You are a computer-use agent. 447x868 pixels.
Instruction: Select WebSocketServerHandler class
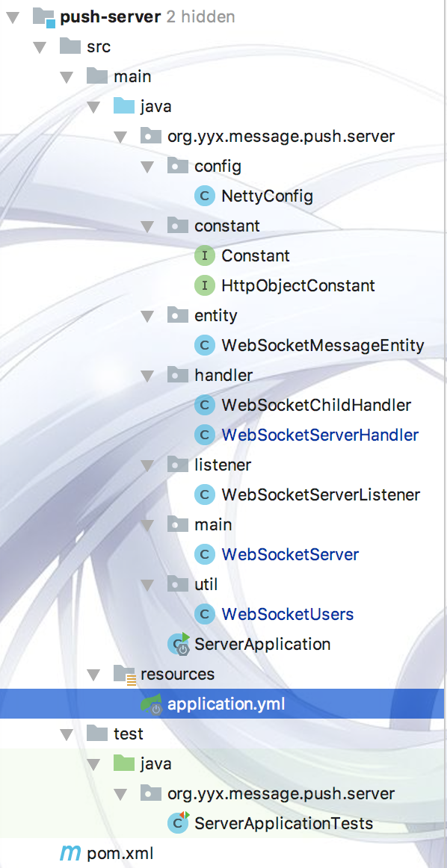(320, 435)
